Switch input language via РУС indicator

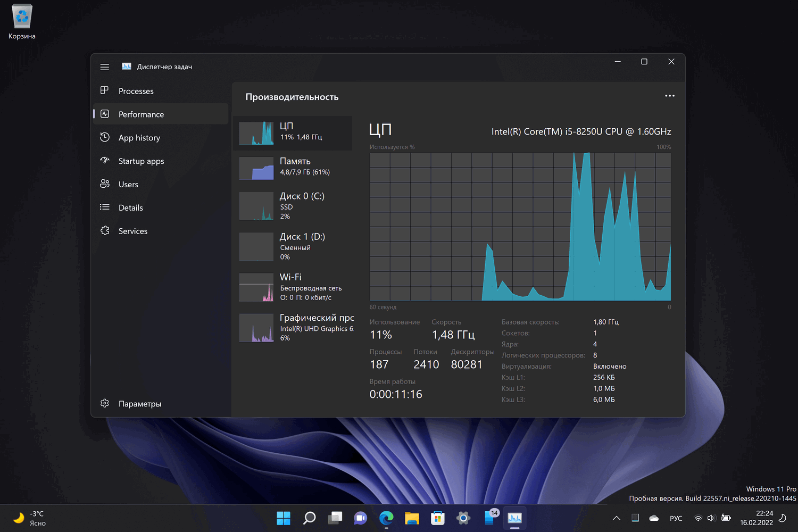[676, 518]
